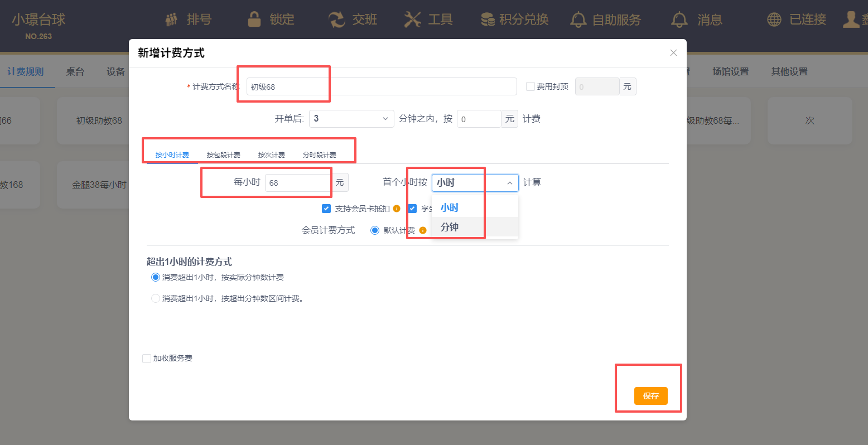This screenshot has height=445, width=868.
Task: Tick the 加收服务费 checkbox
Action: tap(147, 359)
